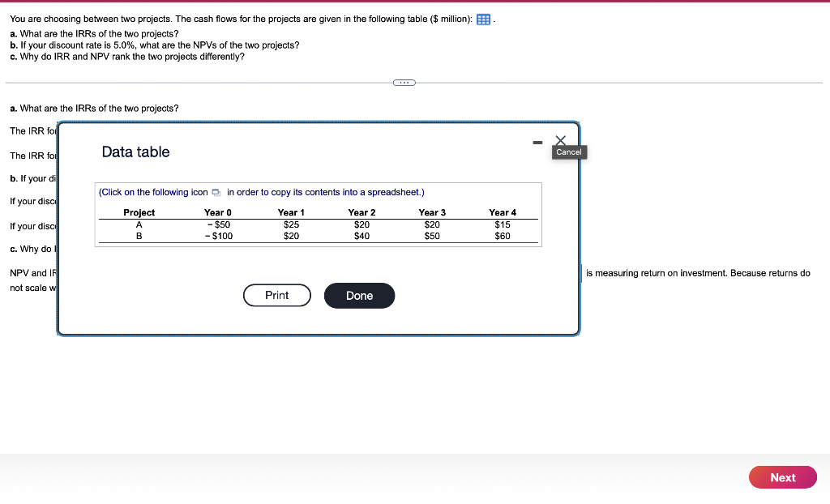Print the data table
The width and height of the screenshot is (830, 504).
[276, 295]
